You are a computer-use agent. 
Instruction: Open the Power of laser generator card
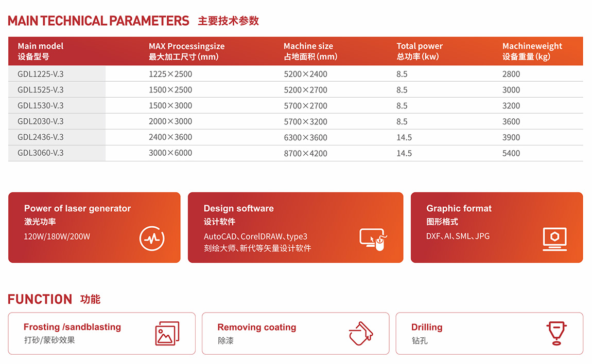[x=77, y=209]
